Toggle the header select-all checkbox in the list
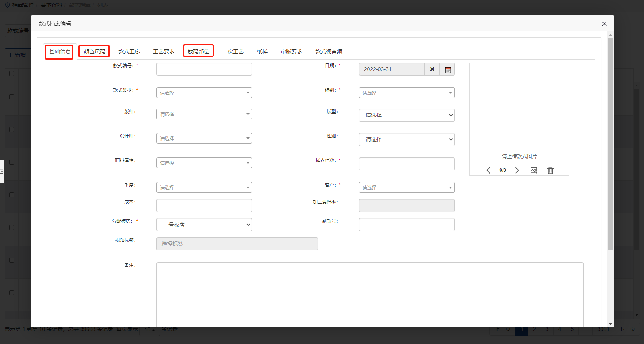Viewport: 644px width, 344px height. coord(12,73)
